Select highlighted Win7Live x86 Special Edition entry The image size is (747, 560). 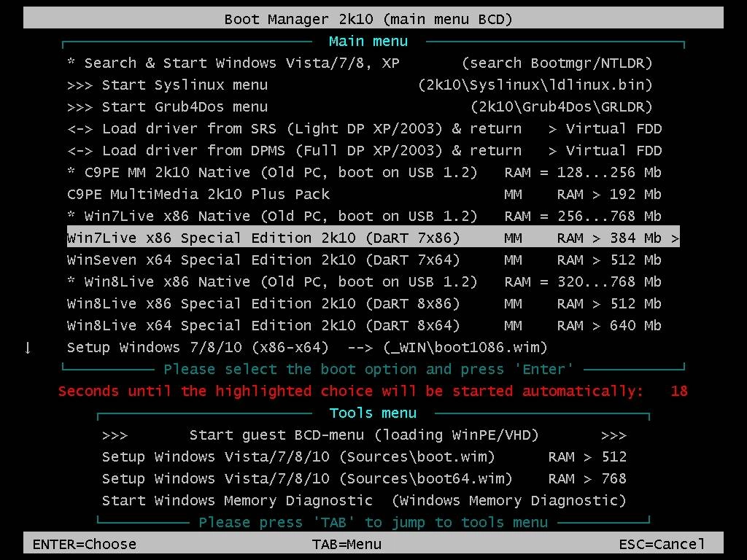(373, 237)
